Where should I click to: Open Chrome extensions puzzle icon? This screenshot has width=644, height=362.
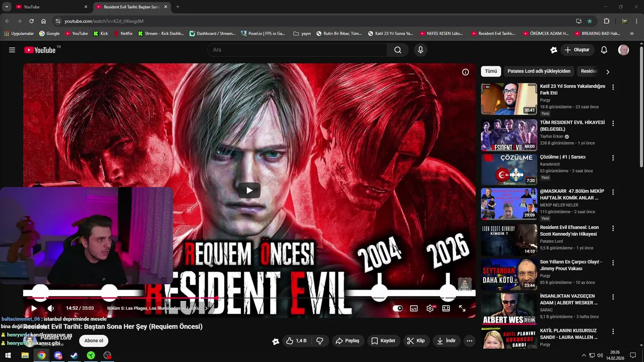[607, 21]
